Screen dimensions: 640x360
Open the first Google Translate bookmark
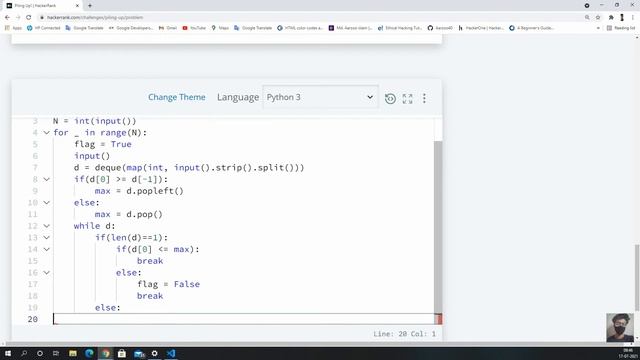pos(84,28)
